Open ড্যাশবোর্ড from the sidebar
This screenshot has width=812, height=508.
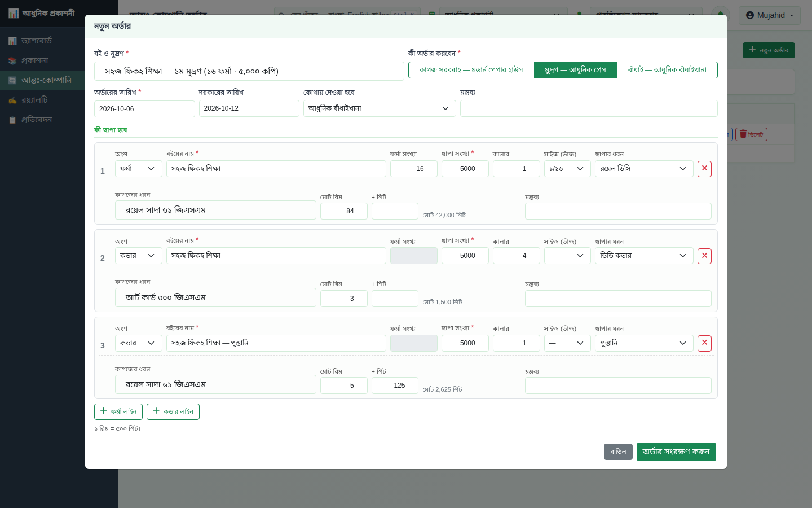click(x=59, y=41)
